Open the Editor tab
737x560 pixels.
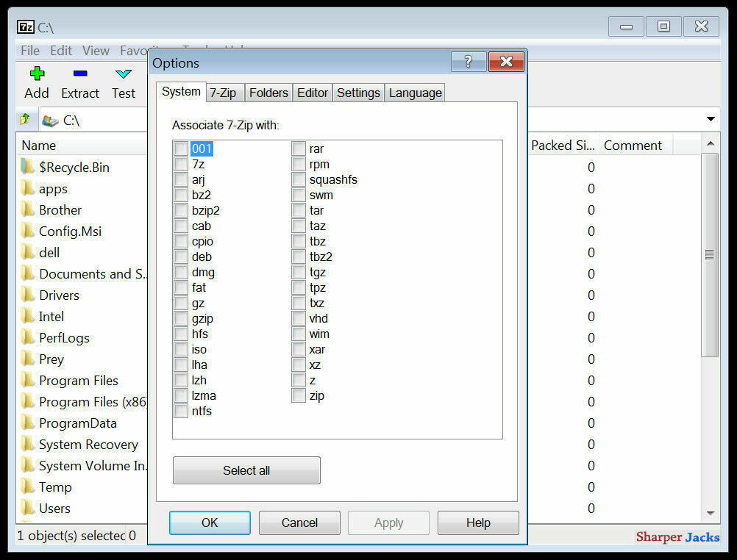[x=312, y=93]
